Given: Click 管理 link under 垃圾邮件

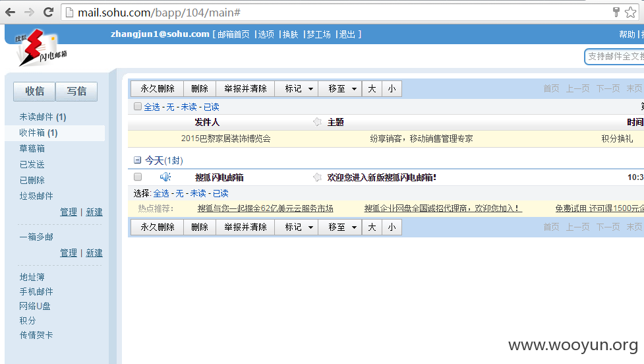Looking at the screenshot, I should (69, 212).
